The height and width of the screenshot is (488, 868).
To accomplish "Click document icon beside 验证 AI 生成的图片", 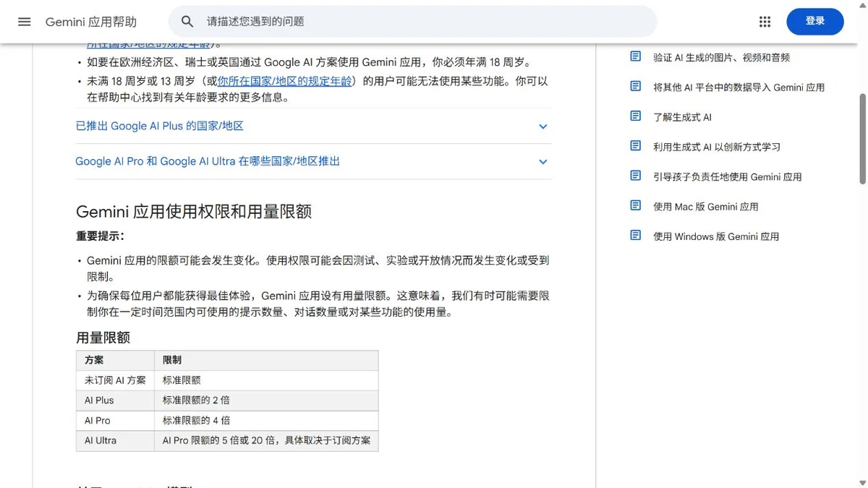I will click(635, 56).
